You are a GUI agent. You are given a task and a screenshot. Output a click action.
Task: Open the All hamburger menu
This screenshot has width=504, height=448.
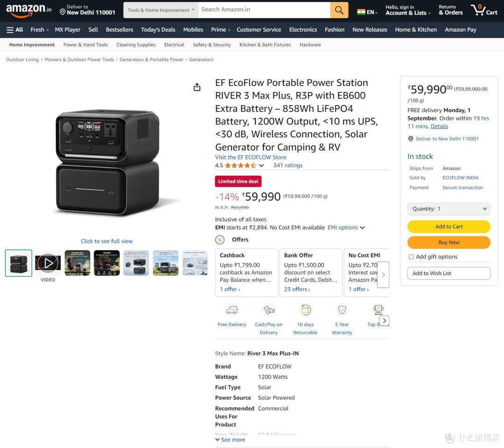(15, 29)
